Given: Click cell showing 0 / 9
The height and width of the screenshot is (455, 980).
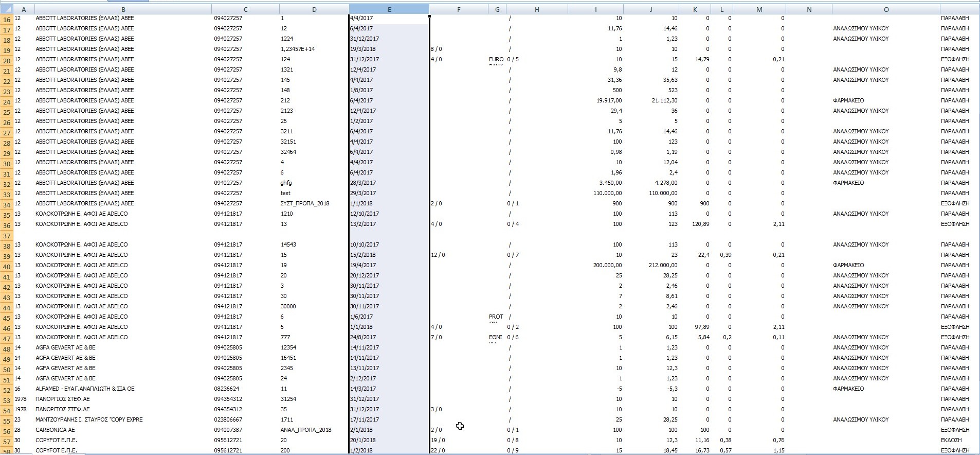Looking at the screenshot, I should coord(537,450).
